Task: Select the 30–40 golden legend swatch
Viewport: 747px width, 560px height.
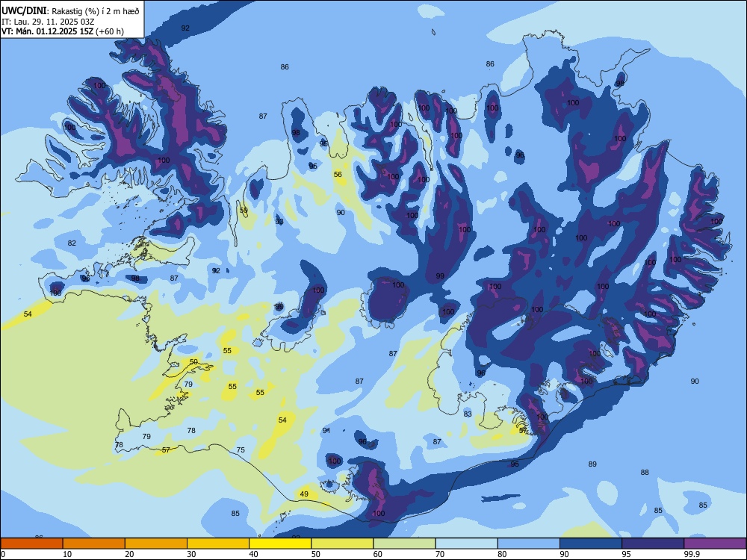Action: click(218, 544)
